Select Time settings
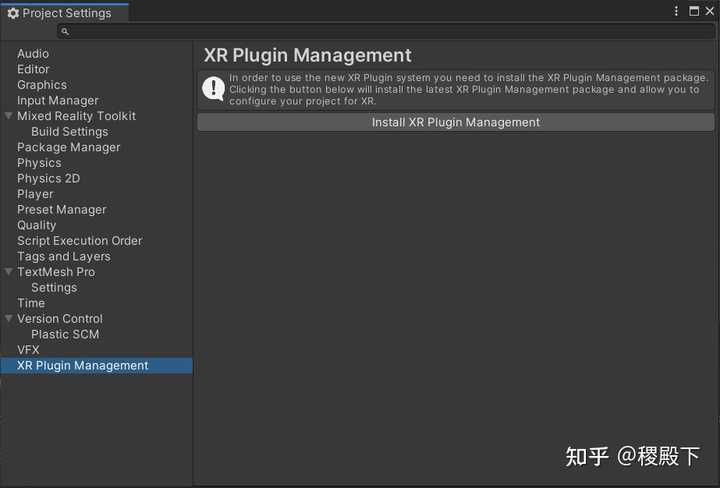 pyautogui.click(x=31, y=303)
